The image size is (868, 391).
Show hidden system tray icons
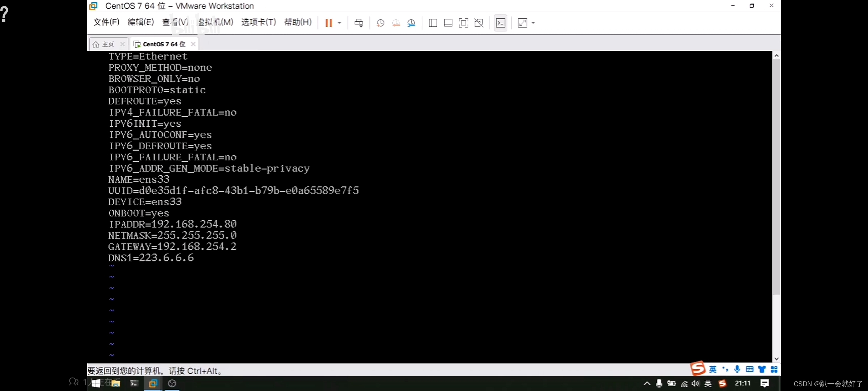[x=647, y=383]
